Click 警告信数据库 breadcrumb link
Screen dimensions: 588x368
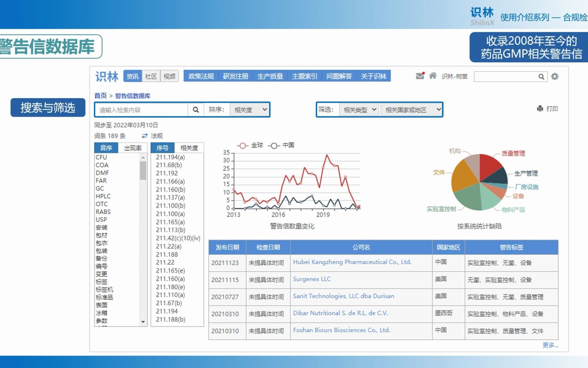(133, 96)
